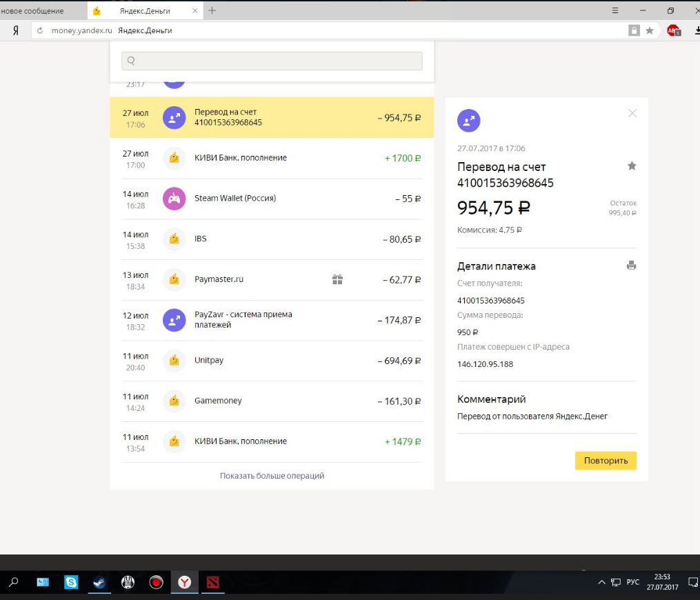Image resolution: width=700 pixels, height=600 pixels.
Task: Click the wallet icon in Unitpay row
Action: 174,361
